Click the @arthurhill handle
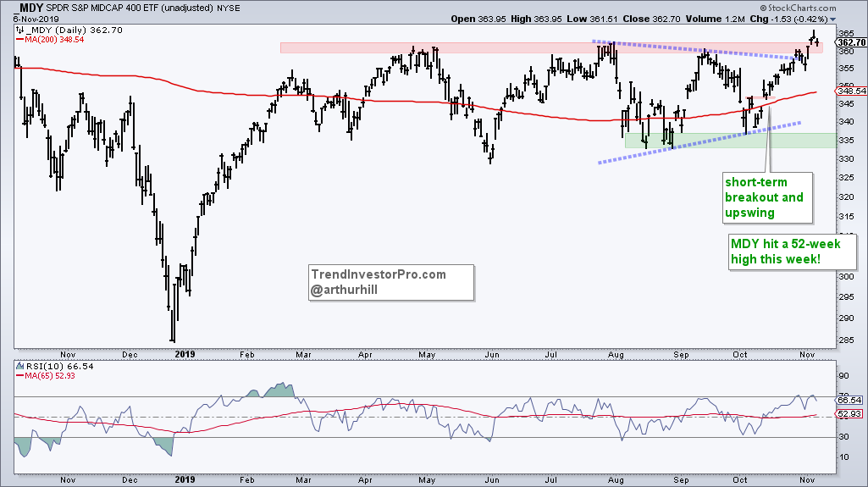Screen dimensions: 868x487 (x=345, y=290)
